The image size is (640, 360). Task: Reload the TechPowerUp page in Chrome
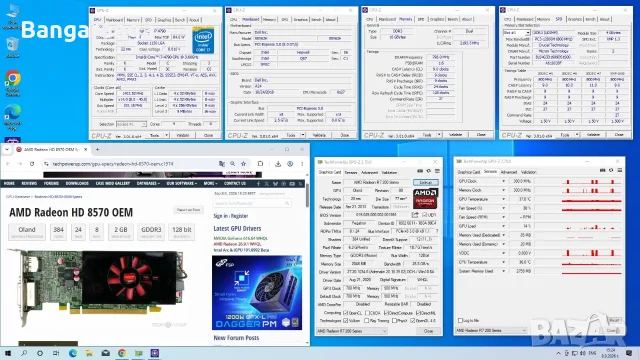[x=32, y=164]
